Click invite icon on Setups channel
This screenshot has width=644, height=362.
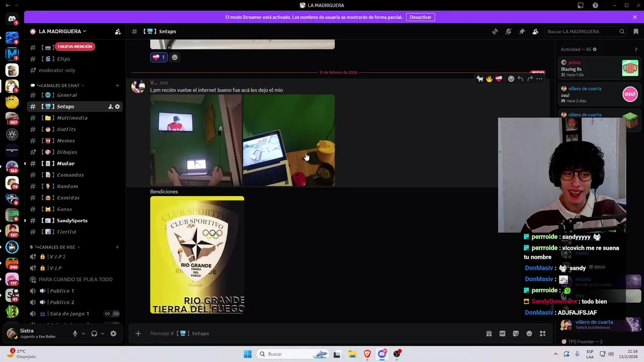pos(110,107)
